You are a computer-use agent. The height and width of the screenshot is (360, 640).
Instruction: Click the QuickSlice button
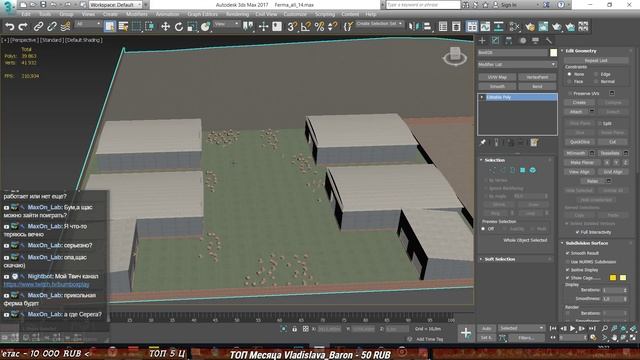[580, 142]
